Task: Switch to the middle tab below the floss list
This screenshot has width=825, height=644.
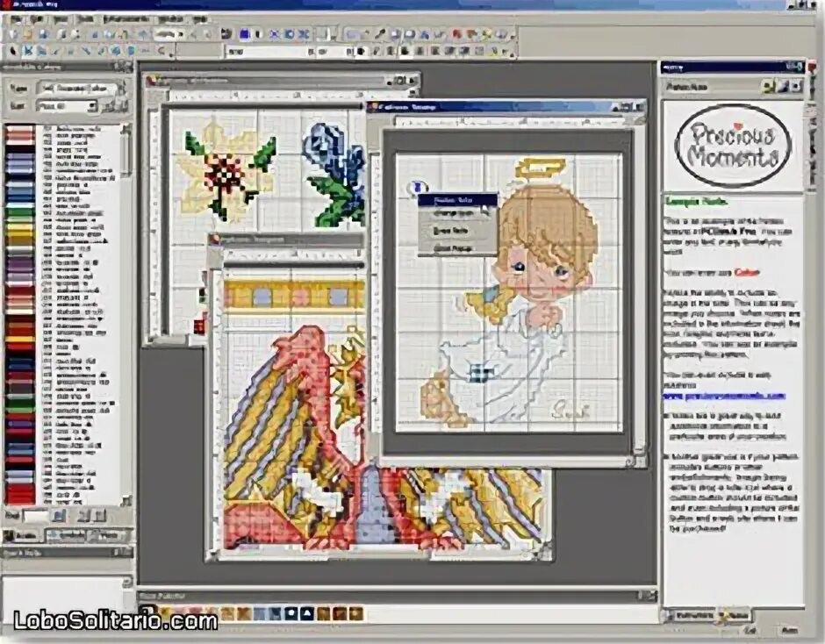Action: [x=65, y=536]
